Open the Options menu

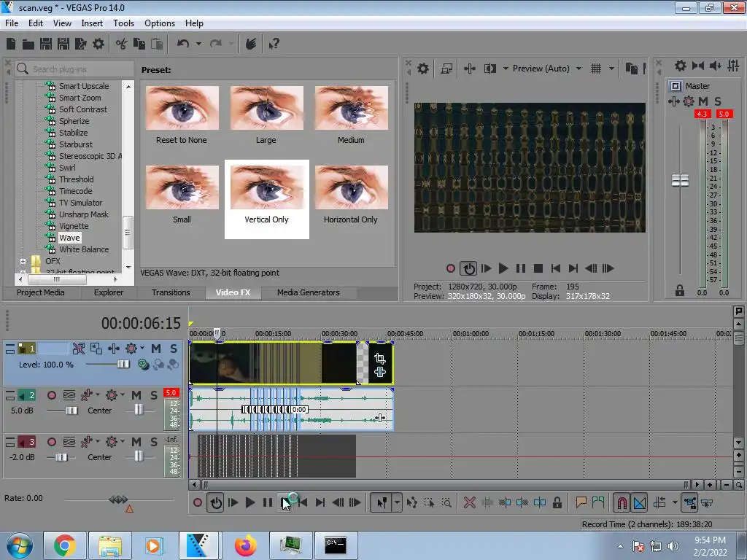[x=160, y=23]
